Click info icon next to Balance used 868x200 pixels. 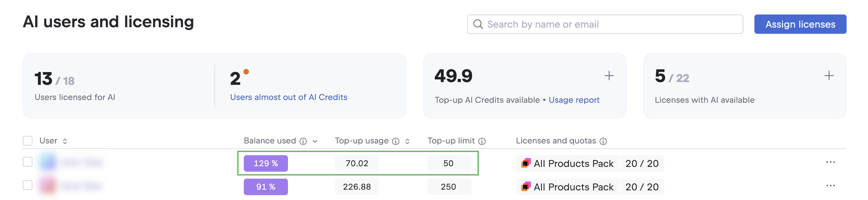pos(303,141)
